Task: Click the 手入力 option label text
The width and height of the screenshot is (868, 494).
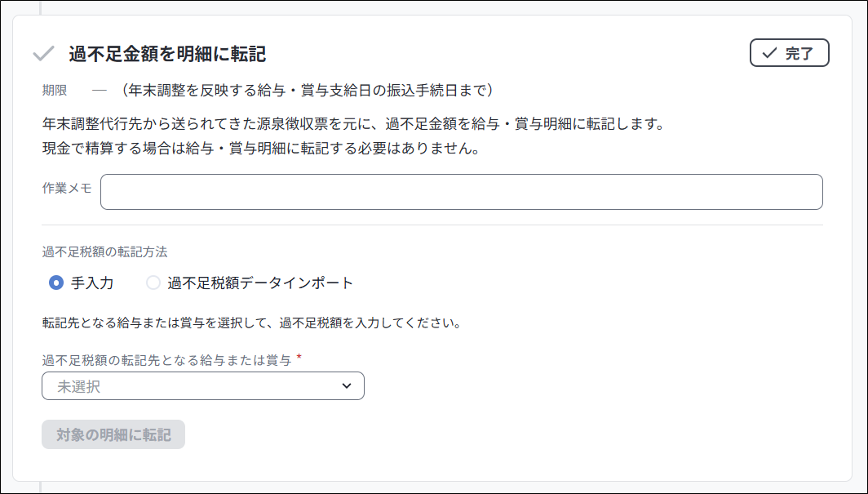Action: [92, 283]
